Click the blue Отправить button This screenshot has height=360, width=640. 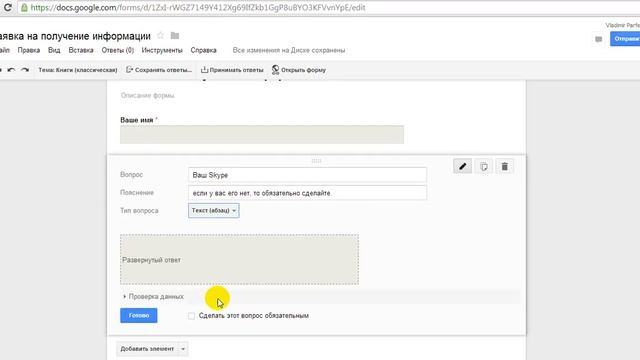tap(625, 39)
